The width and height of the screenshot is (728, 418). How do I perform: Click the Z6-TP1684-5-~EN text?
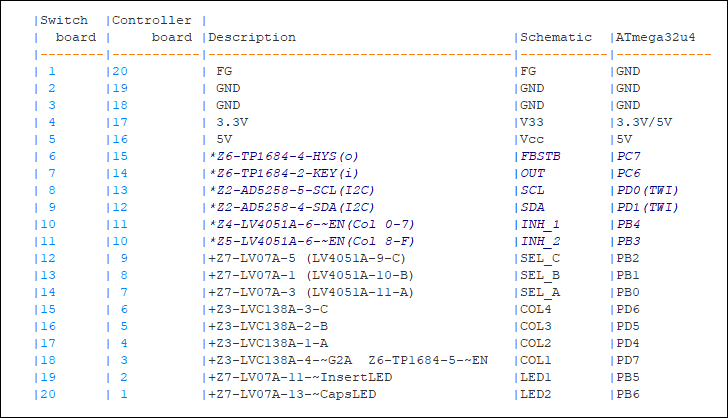tap(428, 360)
